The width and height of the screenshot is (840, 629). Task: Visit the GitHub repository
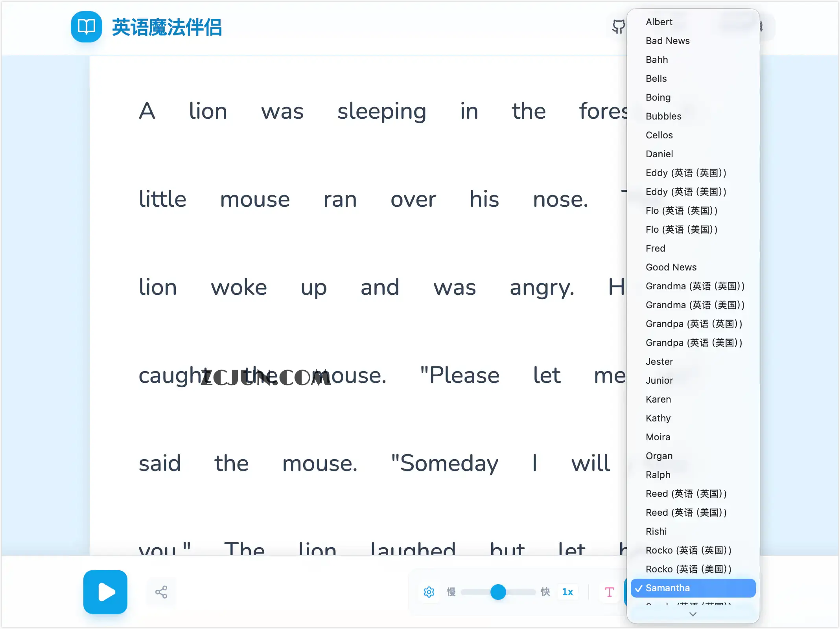[x=618, y=26]
